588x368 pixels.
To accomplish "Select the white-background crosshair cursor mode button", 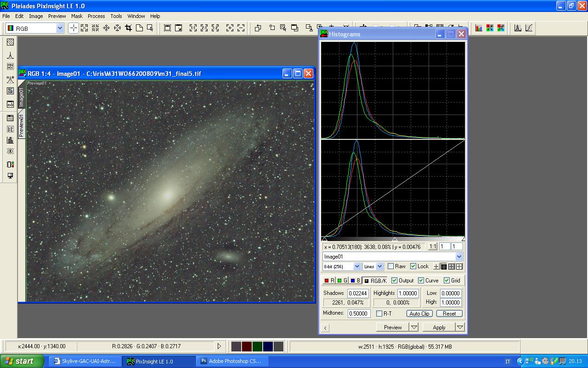I will click(459, 266).
